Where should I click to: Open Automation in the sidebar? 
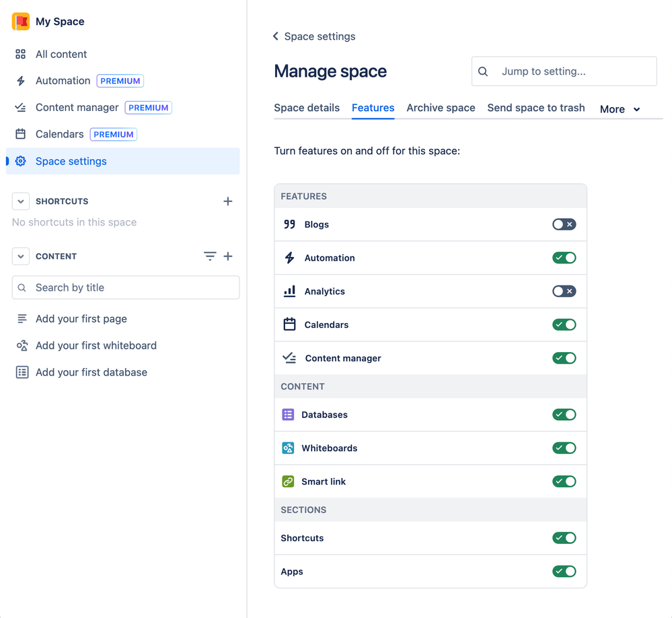pyautogui.click(x=122, y=81)
